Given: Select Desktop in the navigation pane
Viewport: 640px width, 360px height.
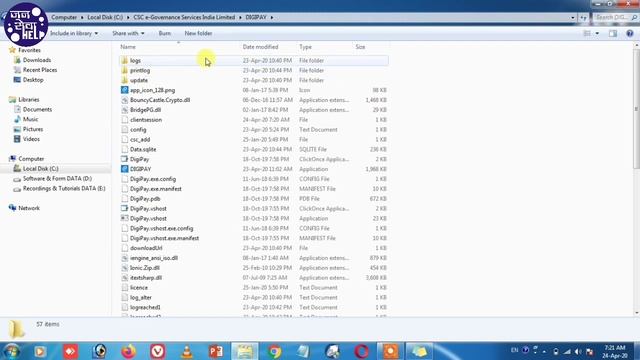Looking at the screenshot, I should click(33, 80).
